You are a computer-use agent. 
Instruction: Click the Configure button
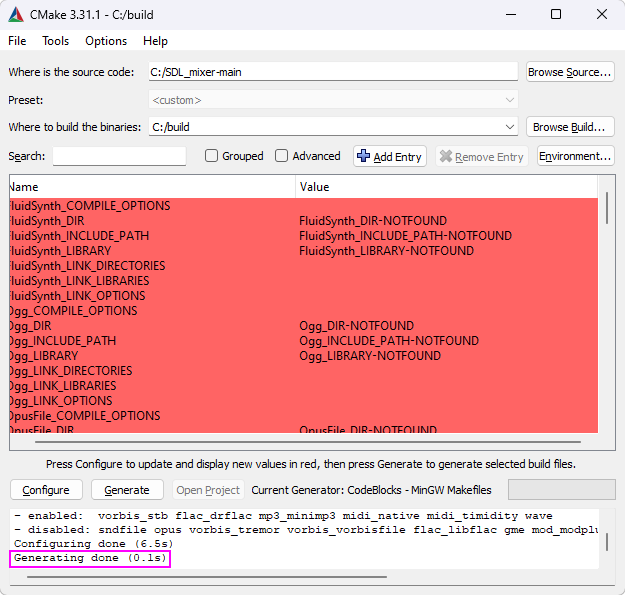pyautogui.click(x=46, y=490)
